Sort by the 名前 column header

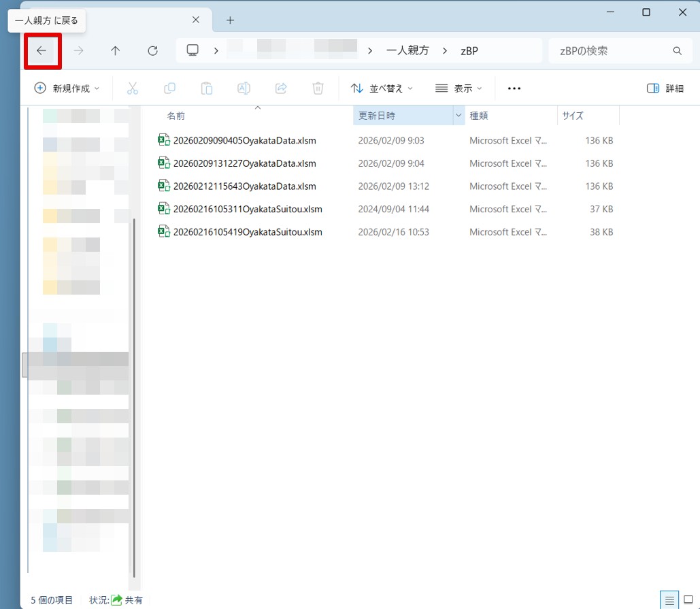(176, 116)
